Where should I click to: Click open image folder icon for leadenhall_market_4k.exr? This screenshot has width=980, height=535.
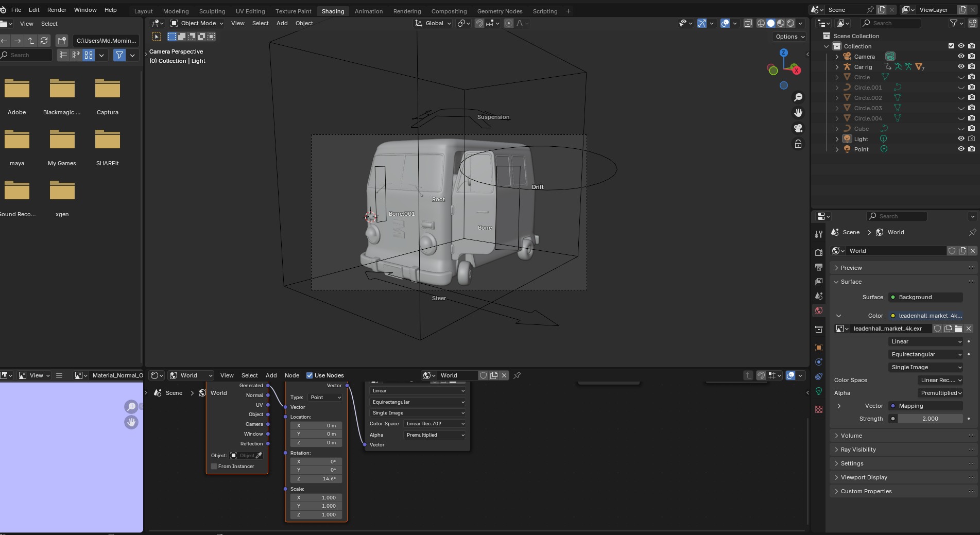point(958,329)
